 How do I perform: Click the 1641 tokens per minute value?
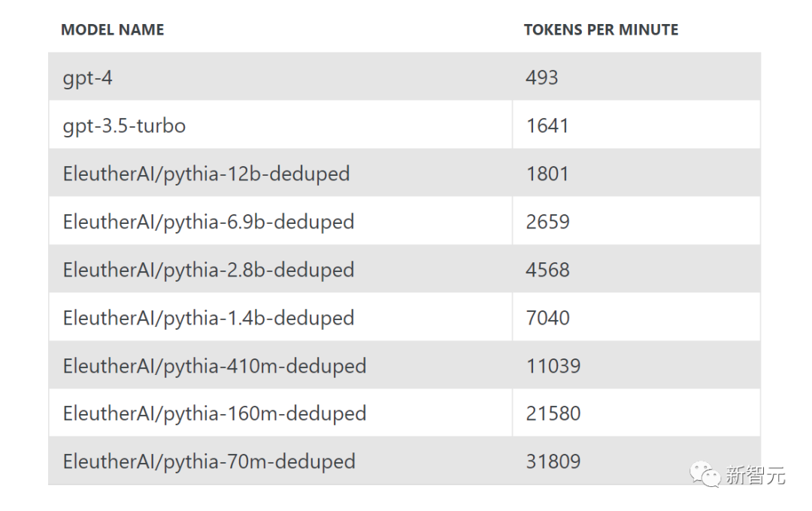tap(547, 125)
